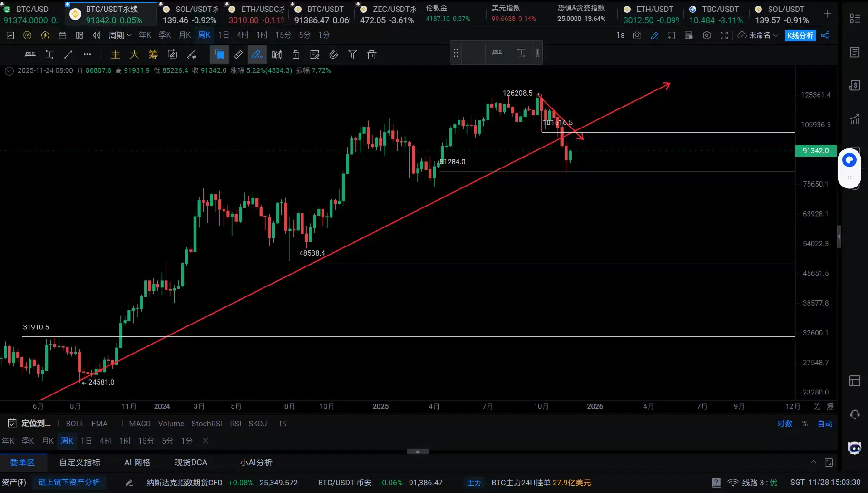Toggle the 对数 logarithmic scale
The width and height of the screenshot is (868, 493).
[x=785, y=424]
